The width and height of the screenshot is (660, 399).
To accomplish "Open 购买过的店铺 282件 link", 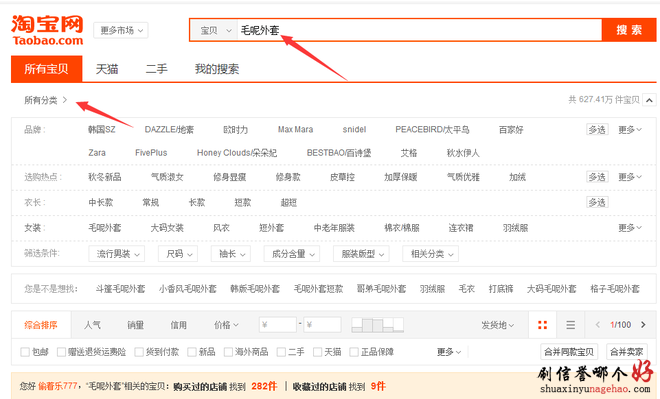I will coord(225,386).
